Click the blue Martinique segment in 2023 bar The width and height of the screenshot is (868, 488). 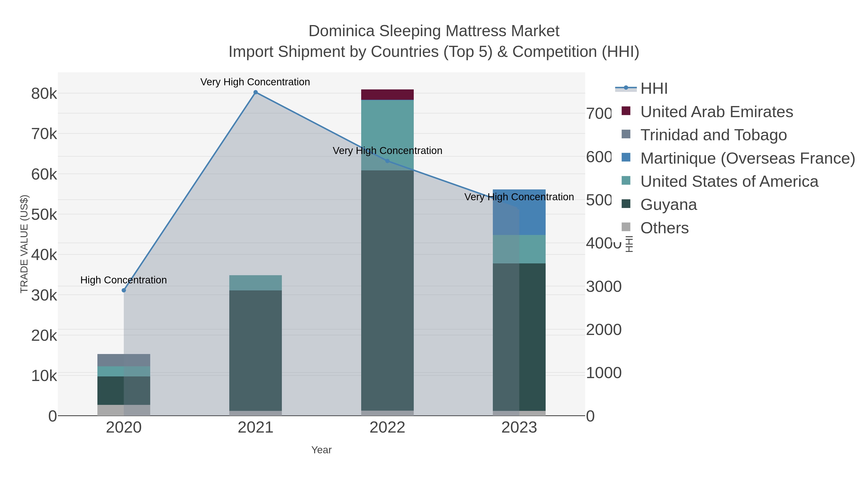click(x=519, y=212)
